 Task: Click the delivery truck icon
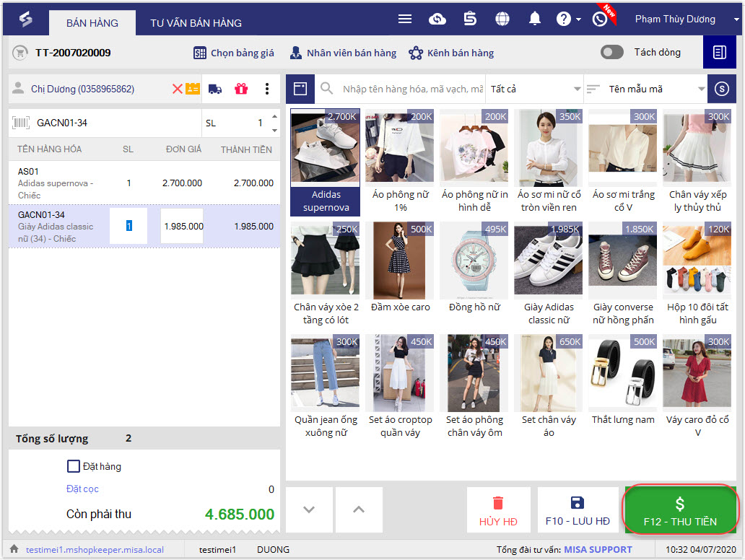coord(215,89)
